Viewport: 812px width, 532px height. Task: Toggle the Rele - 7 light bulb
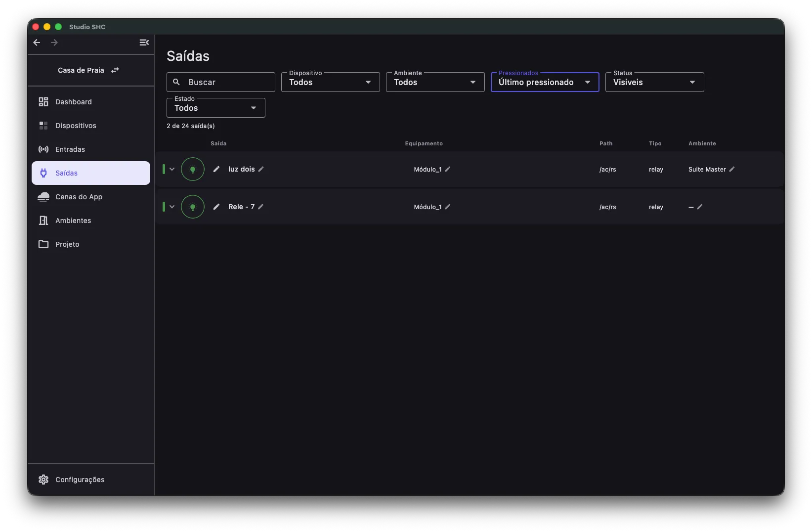193,207
